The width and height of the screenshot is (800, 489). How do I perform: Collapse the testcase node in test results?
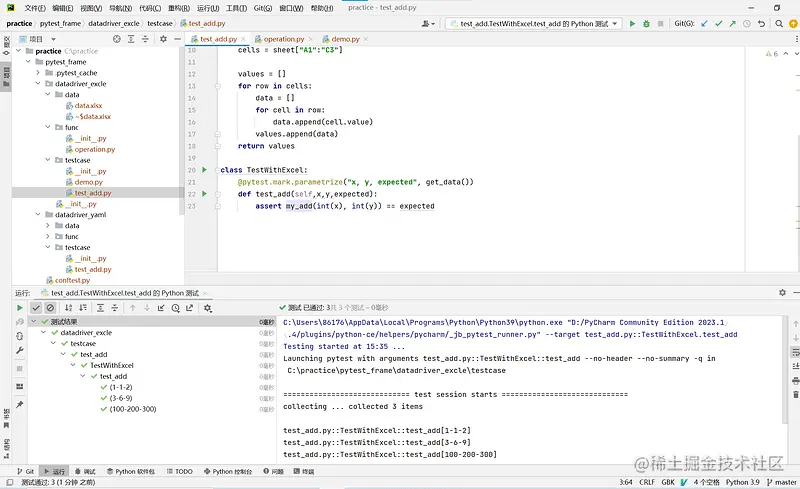pos(54,344)
